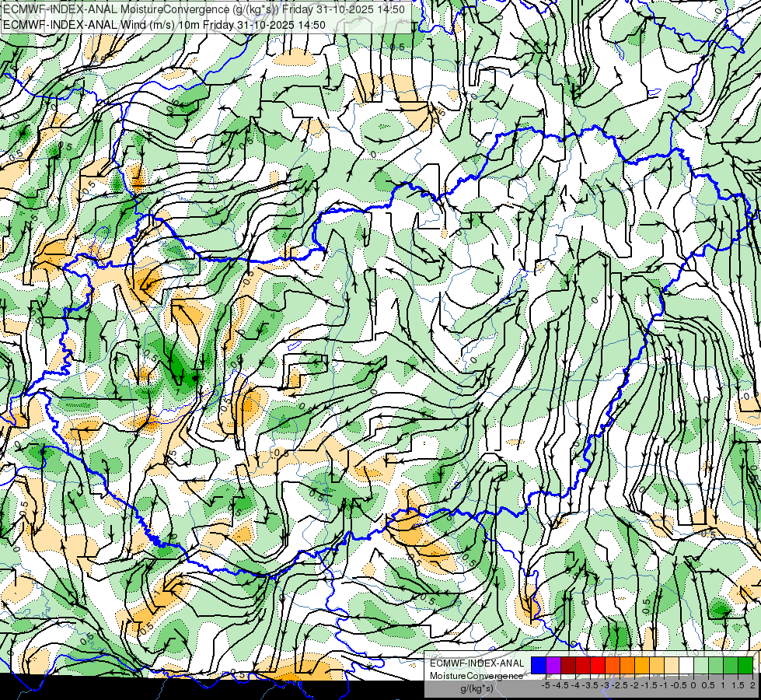The width and height of the screenshot is (761, 700).
Task: Click the '0.5' tick label under the colorbar
Action: click(708, 685)
